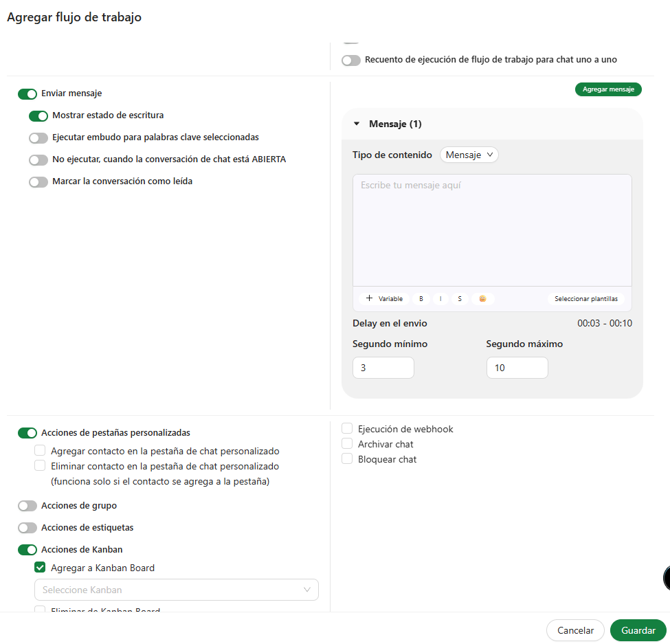Insert a variable with the plus Variable button

click(384, 299)
